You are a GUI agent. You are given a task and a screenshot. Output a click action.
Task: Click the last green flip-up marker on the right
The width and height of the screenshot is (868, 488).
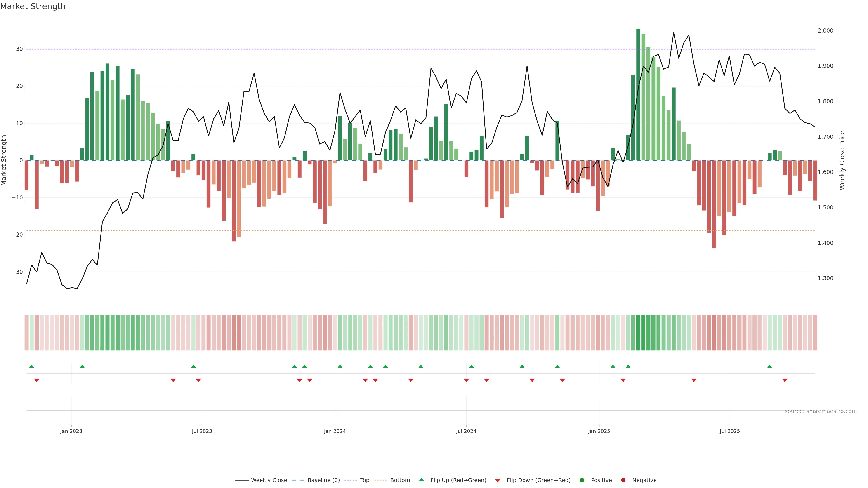point(770,366)
